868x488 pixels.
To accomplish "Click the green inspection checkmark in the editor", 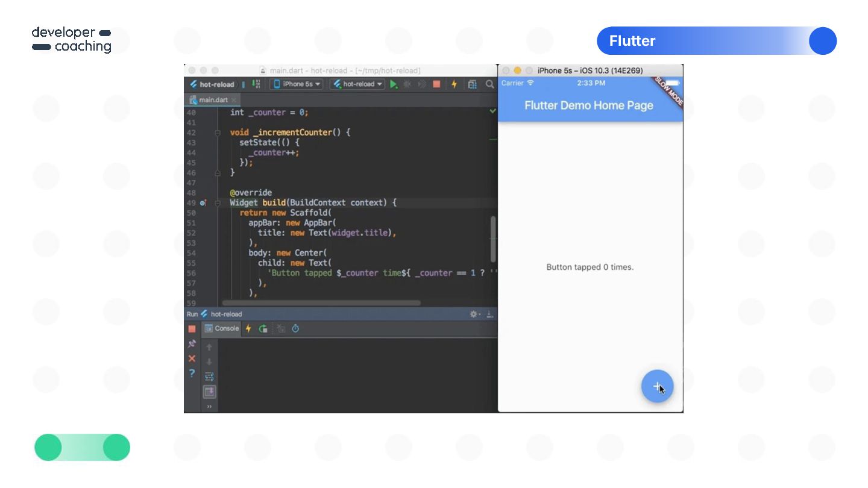I will coord(492,111).
